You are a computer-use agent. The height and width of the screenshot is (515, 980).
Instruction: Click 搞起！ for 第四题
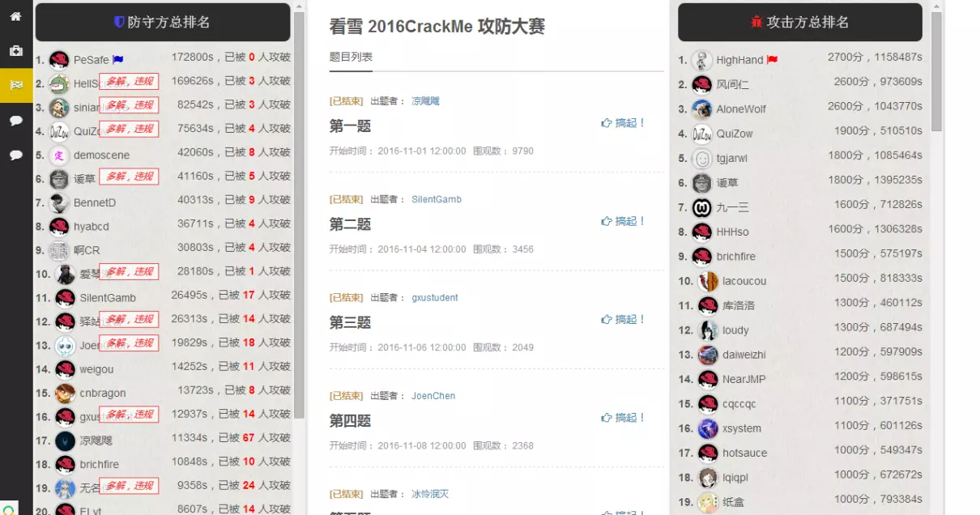click(x=623, y=418)
